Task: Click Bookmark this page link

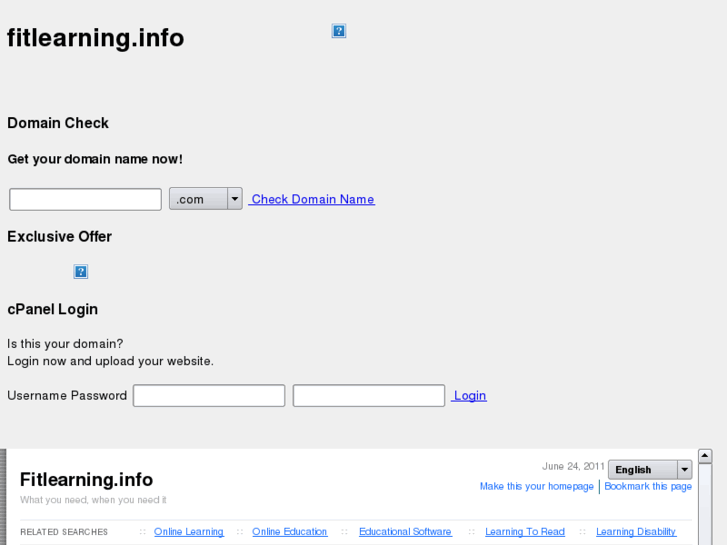Action: 648,486
